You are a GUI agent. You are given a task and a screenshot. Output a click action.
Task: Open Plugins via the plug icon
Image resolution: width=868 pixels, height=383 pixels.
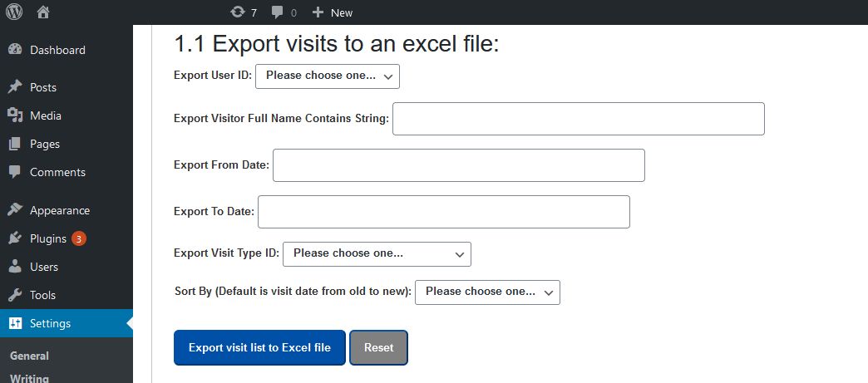[x=15, y=238]
